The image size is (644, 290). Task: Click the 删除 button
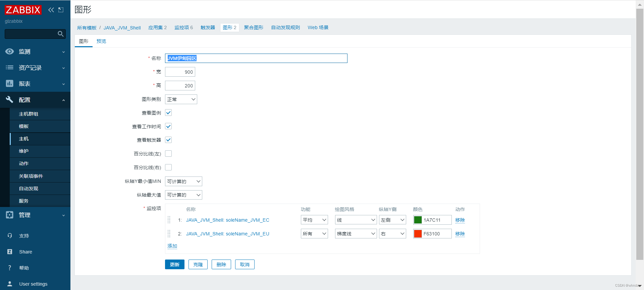221,265
